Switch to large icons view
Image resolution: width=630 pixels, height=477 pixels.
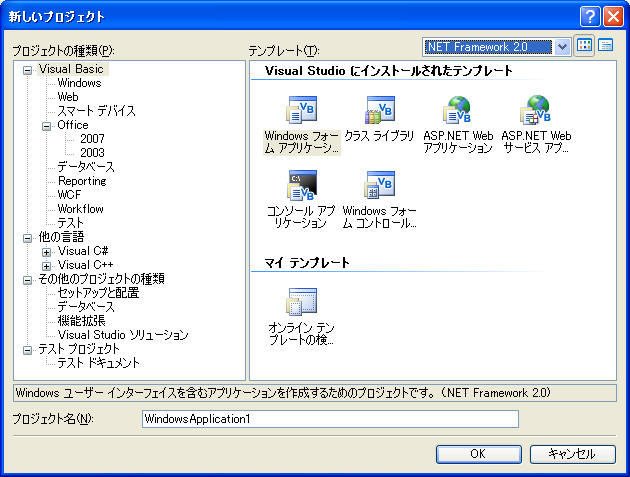pos(585,46)
